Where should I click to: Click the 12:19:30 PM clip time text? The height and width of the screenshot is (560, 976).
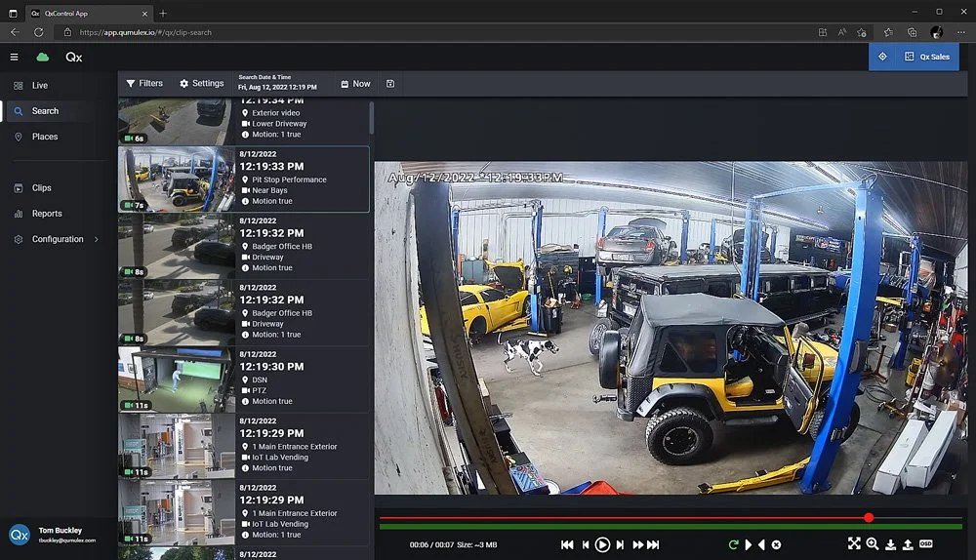(x=271, y=367)
